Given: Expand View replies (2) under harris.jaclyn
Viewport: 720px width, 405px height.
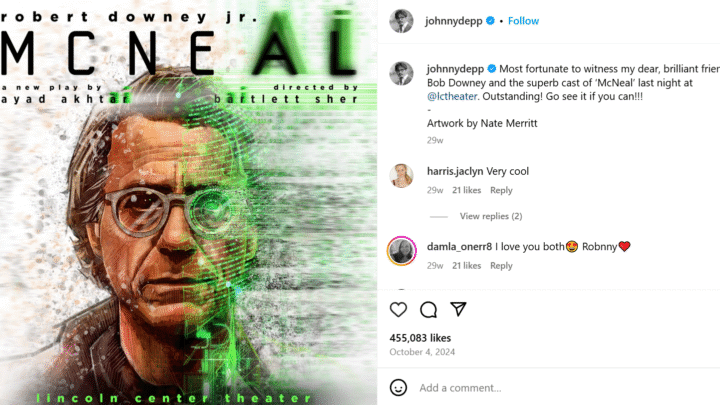Looking at the screenshot, I should pyautogui.click(x=491, y=216).
